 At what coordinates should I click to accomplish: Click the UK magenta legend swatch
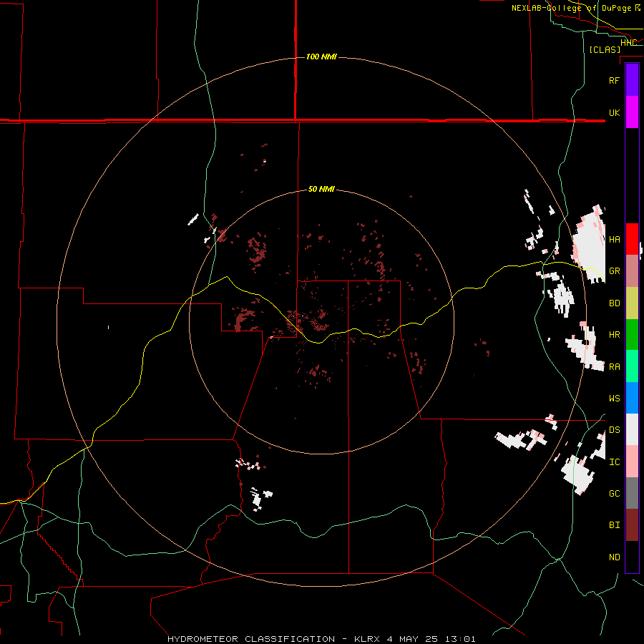pos(632,112)
